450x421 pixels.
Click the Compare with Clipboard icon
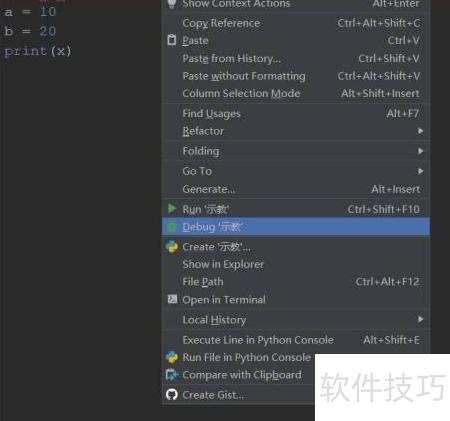coord(172,375)
